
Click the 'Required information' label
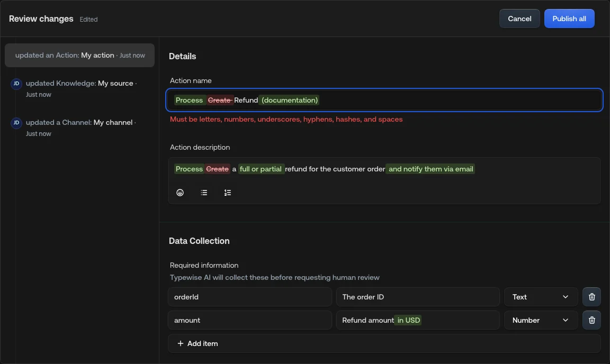pos(204,265)
